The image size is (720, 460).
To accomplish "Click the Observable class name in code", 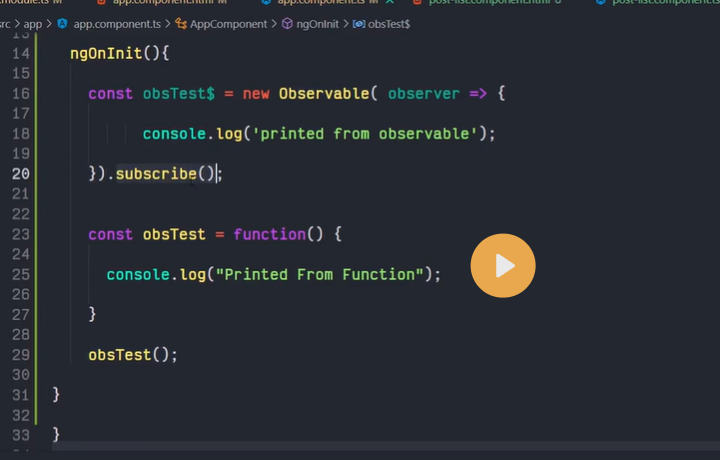I will point(323,94).
